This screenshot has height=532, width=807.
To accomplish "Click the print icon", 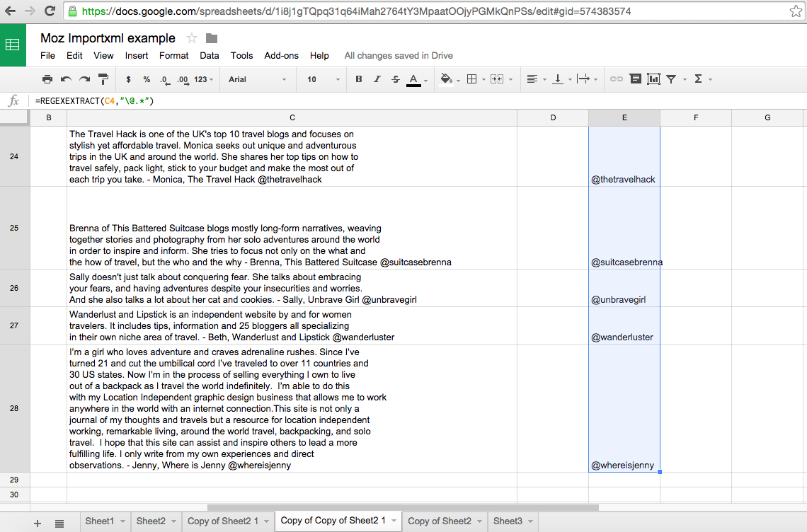I will [x=47, y=79].
